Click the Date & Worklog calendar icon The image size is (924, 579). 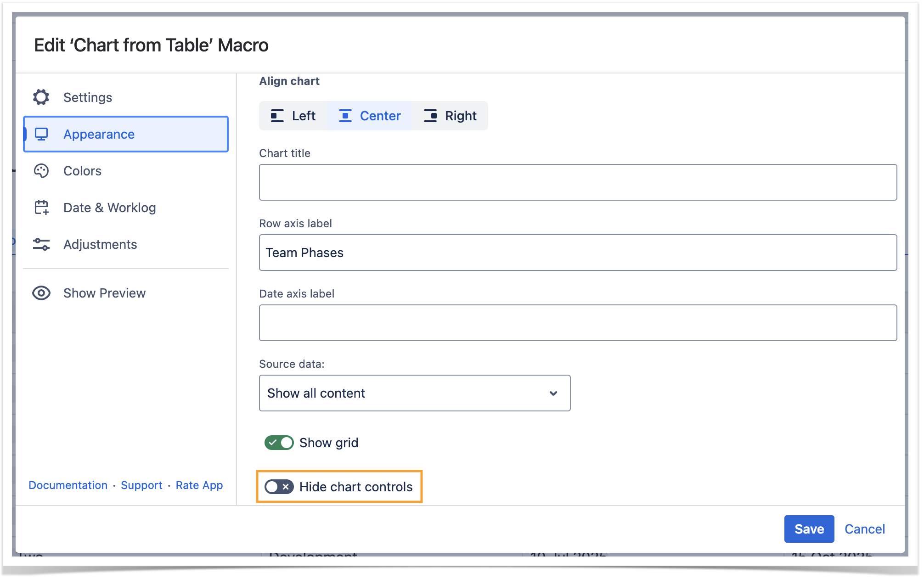41,208
